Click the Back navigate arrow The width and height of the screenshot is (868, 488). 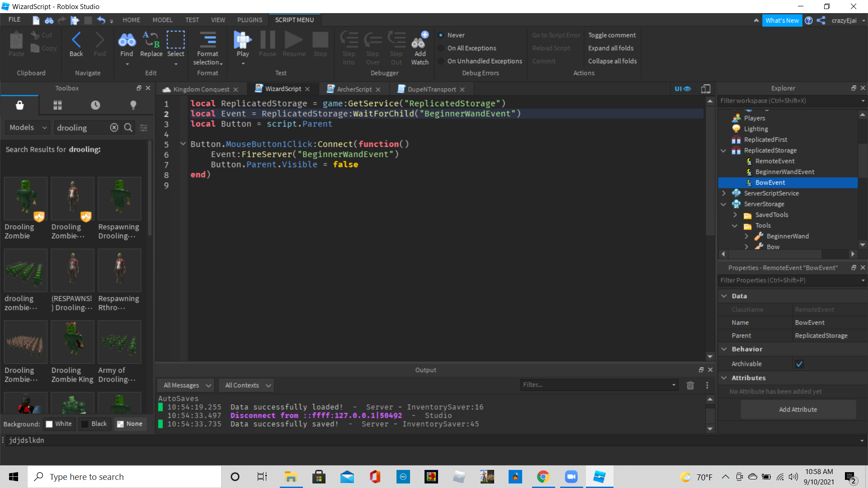pos(76,44)
